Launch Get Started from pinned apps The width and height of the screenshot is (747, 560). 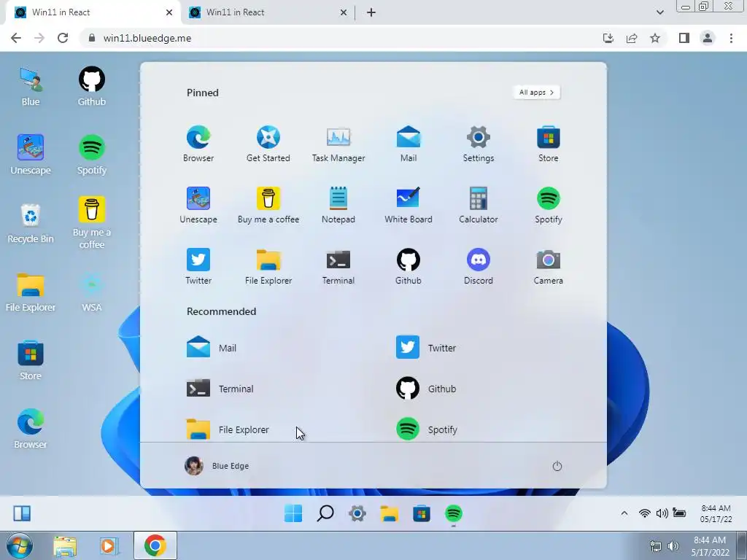(x=268, y=144)
